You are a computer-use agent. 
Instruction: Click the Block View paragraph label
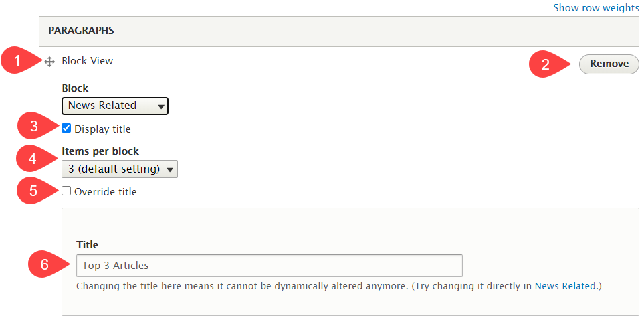pos(87,61)
